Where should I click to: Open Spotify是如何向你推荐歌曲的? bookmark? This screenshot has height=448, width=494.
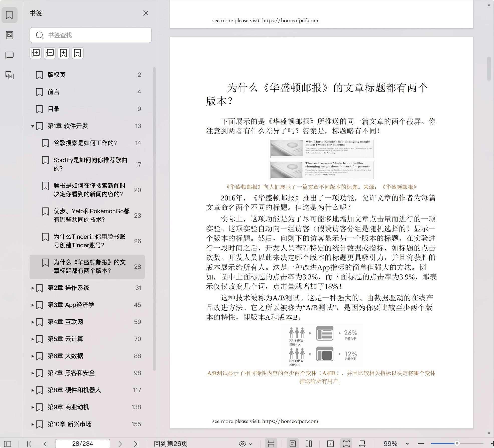[87, 164]
